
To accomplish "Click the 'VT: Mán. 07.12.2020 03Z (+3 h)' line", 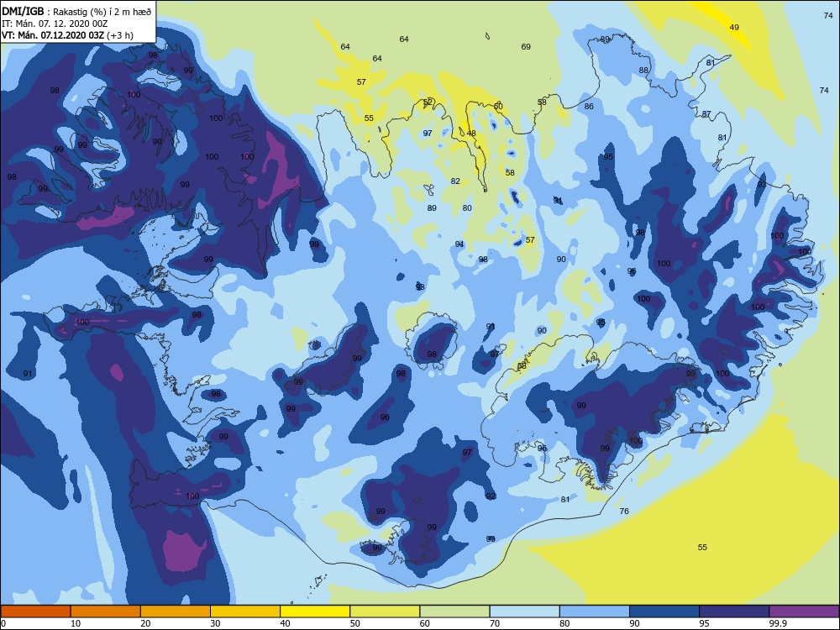I will click(67, 35).
